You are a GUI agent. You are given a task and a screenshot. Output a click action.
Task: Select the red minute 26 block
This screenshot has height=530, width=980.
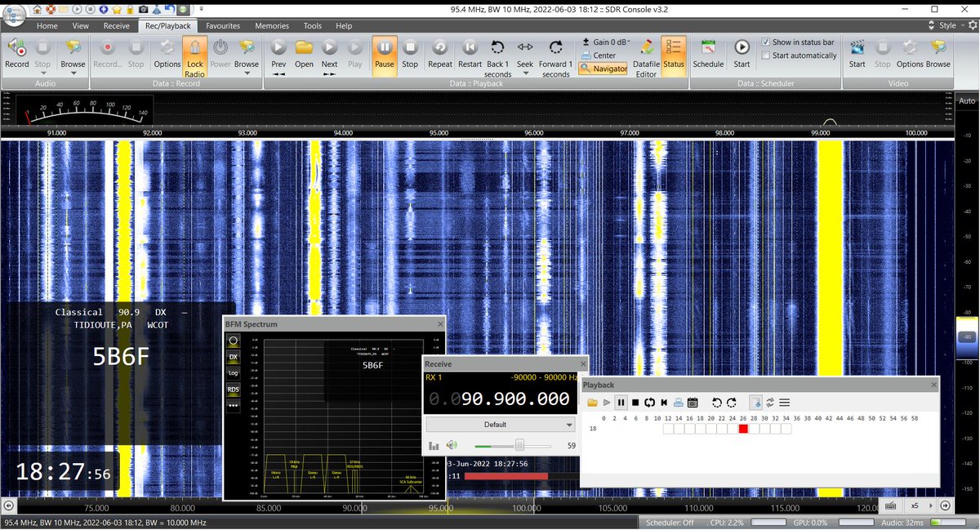coord(743,429)
